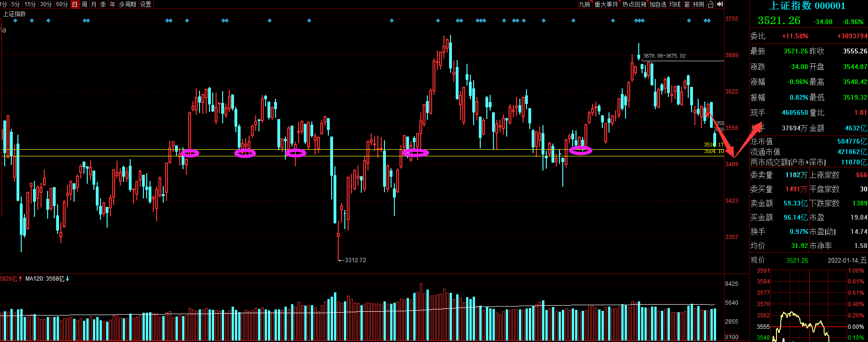Click 加自选 to add to watchlist
This screenshot has width=868, height=342.
pyautogui.click(x=658, y=4)
